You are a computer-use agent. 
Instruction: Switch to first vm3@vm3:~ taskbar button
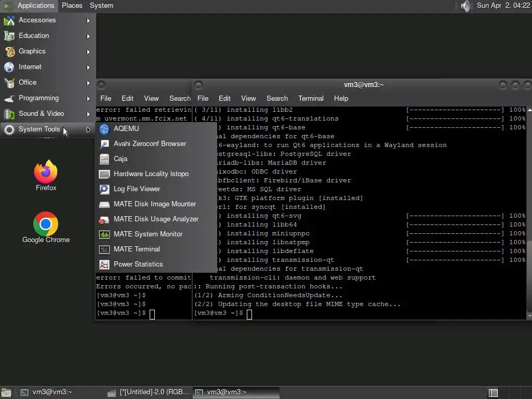tap(61, 393)
